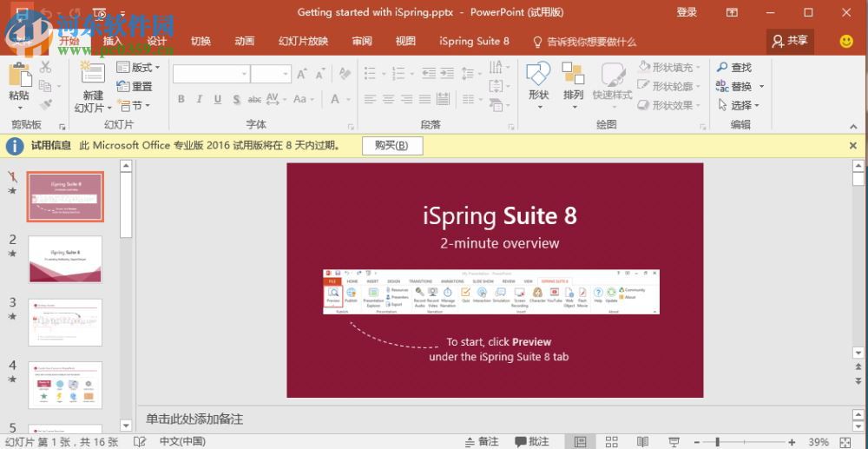Open the font name dropdown

point(244,74)
